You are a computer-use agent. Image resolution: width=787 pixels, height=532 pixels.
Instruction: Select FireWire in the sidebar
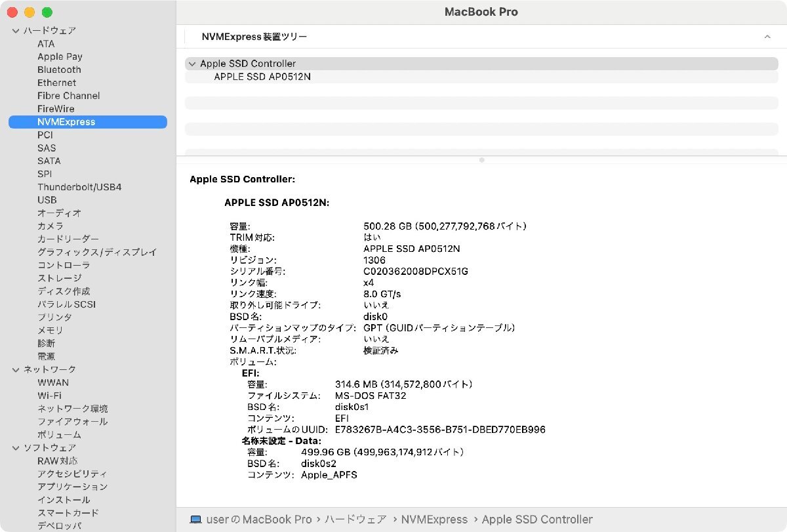point(56,109)
